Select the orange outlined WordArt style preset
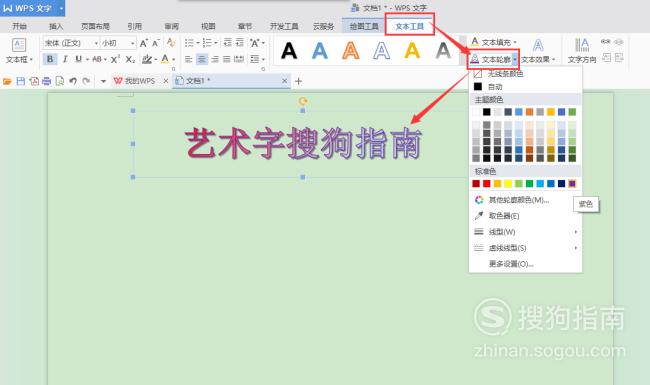The width and height of the screenshot is (650, 385). click(351, 51)
